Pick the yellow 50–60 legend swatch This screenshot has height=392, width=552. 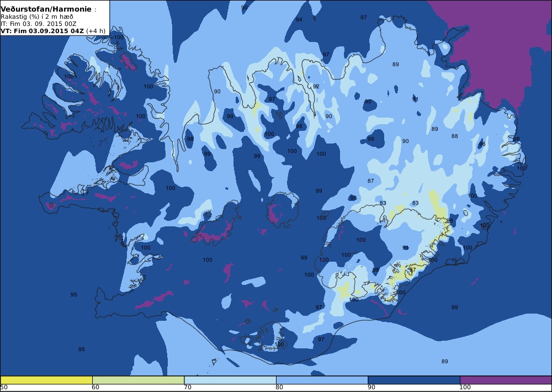[46, 380]
